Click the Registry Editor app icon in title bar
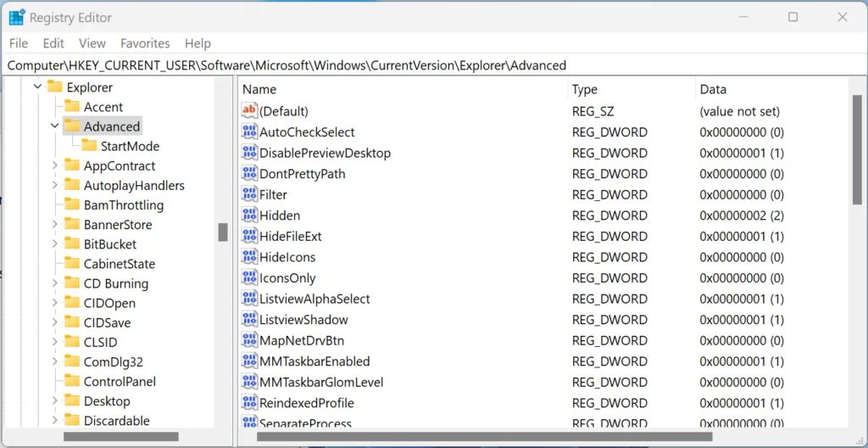 [x=17, y=18]
